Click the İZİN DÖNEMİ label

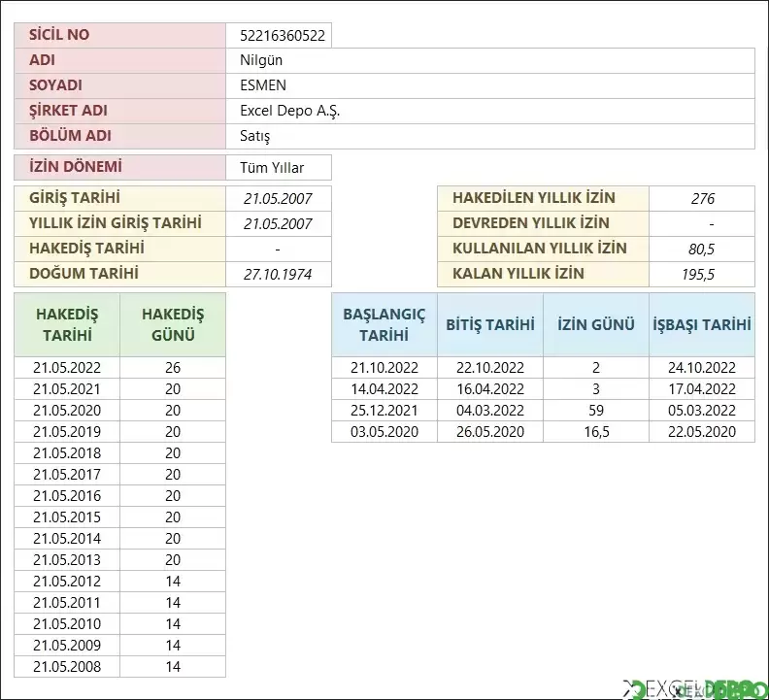(x=119, y=167)
